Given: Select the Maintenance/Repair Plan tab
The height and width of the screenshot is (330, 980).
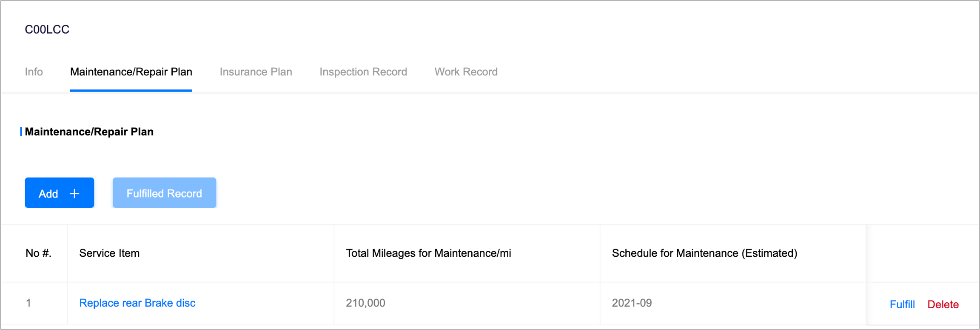Looking at the screenshot, I should coord(131,72).
